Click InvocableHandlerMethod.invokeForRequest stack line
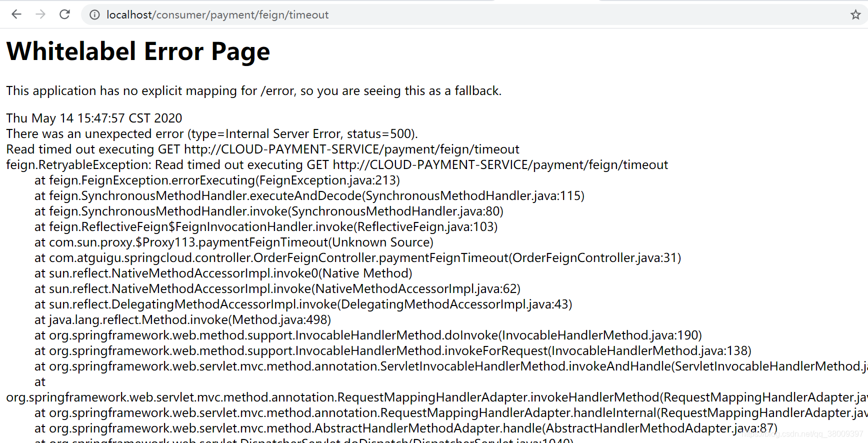The height and width of the screenshot is (443, 868). [x=393, y=350]
